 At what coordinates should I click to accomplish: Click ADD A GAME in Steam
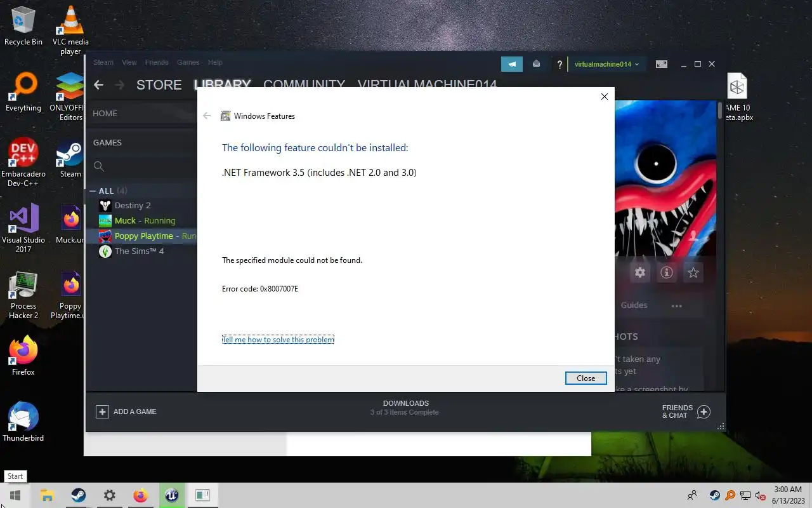(126, 411)
